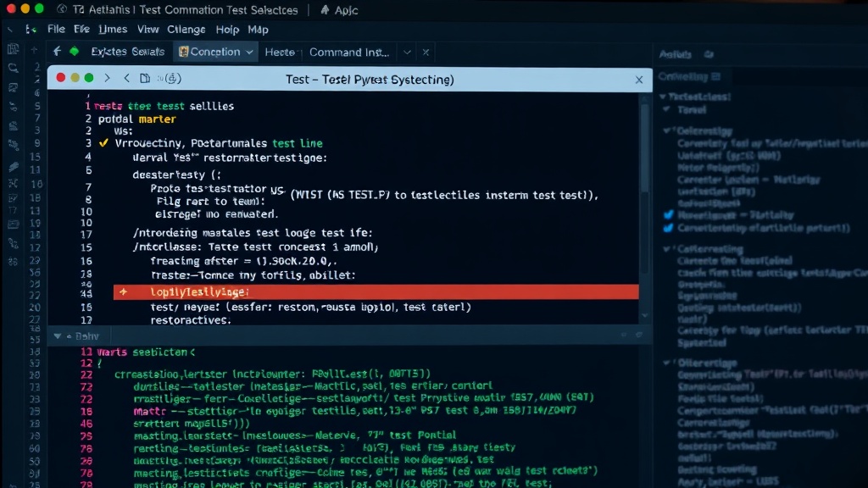This screenshot has height=488, width=868.
Task: Click the back arrow icon left of the Eyketes Senails tab
Action: pos(57,52)
